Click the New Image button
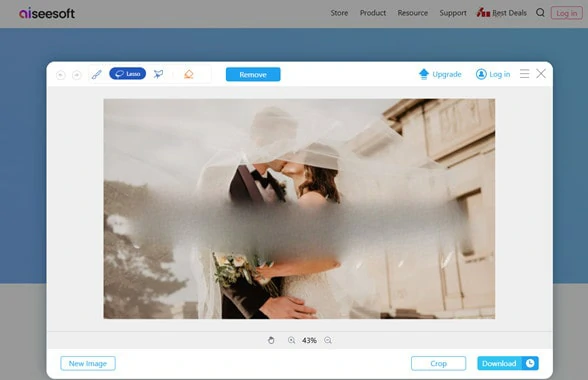Image resolution: width=588 pixels, height=380 pixels. [x=88, y=363]
